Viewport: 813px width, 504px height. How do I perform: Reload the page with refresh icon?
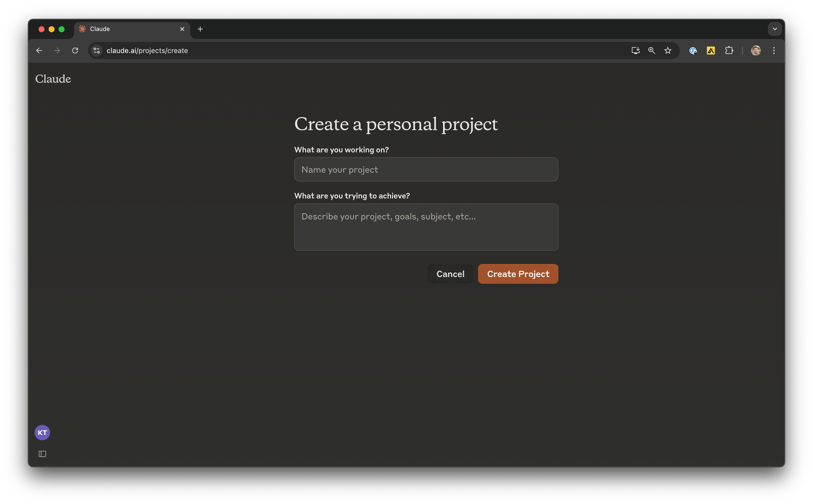click(x=75, y=50)
